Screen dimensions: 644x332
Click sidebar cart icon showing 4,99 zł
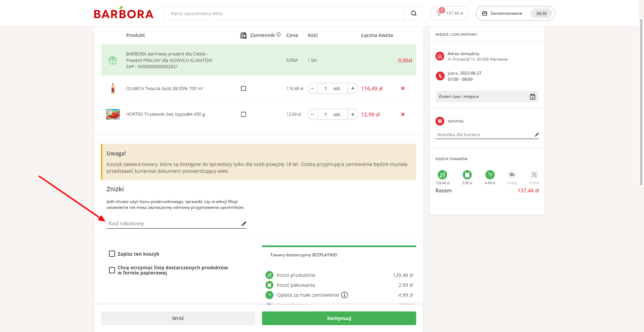(x=490, y=175)
